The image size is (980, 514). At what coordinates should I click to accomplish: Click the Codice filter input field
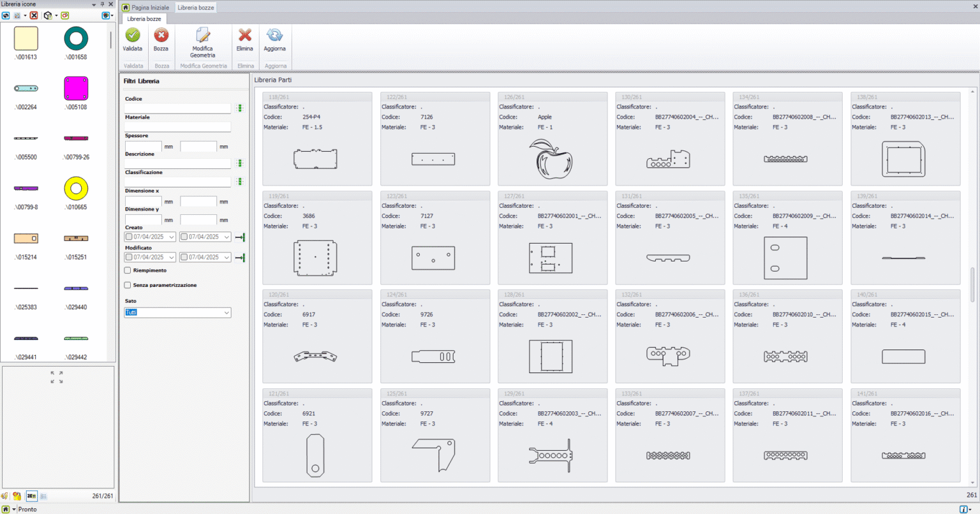tap(177, 108)
